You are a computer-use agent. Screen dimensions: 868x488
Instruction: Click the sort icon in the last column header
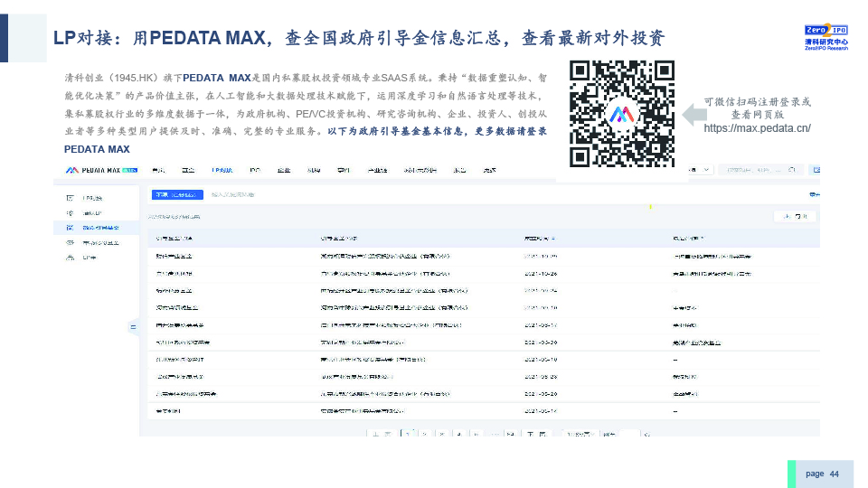pyautogui.click(x=702, y=239)
